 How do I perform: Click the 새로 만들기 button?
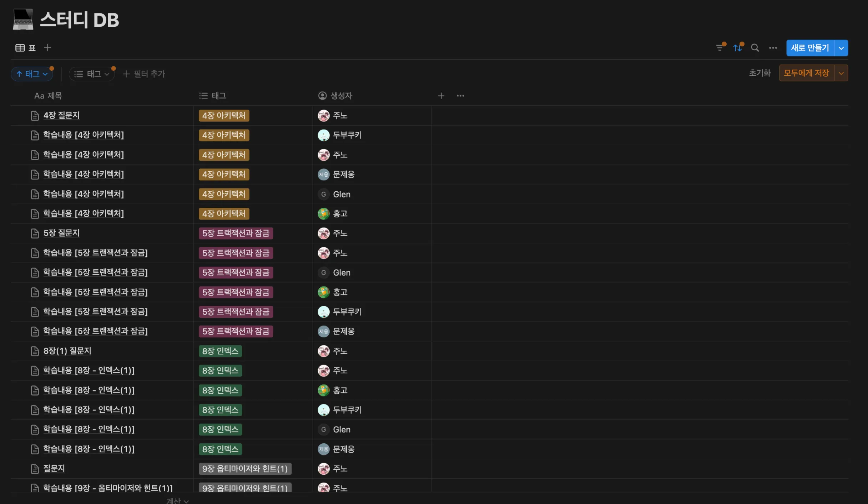810,48
